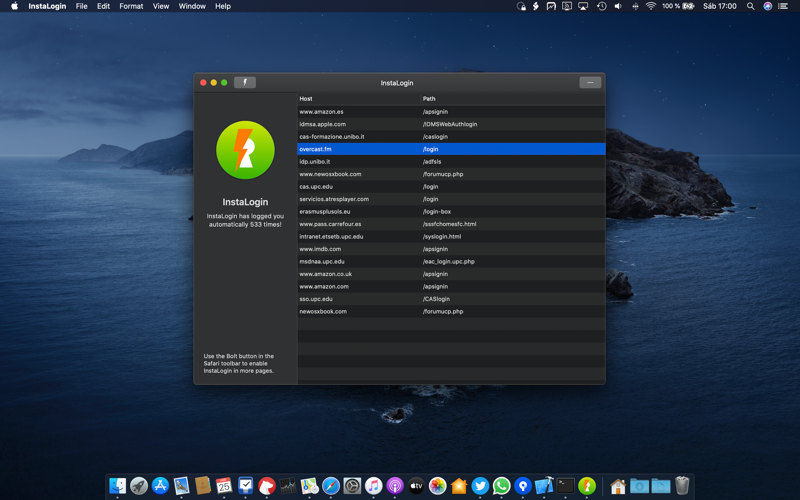800x500 pixels.
Task: Open WhatsApp from the Dock
Action: (x=501, y=486)
